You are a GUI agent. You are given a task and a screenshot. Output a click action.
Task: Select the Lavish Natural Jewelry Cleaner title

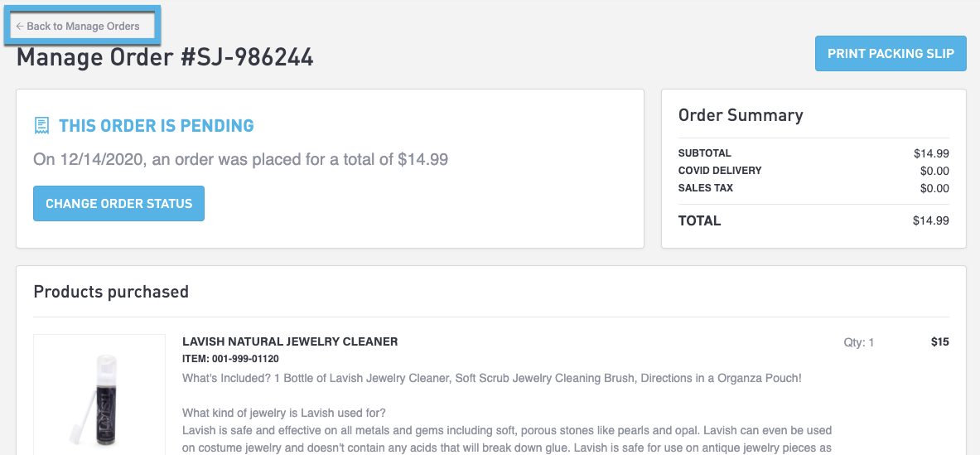tap(290, 341)
